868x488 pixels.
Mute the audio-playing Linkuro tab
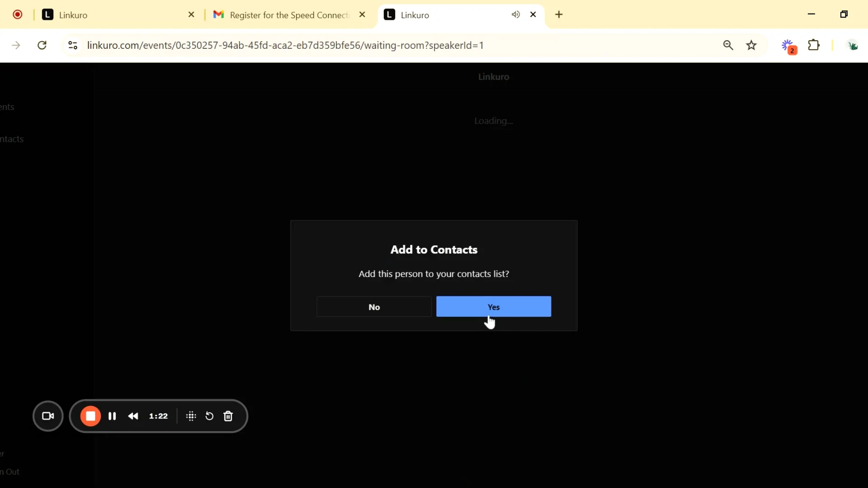516,15
